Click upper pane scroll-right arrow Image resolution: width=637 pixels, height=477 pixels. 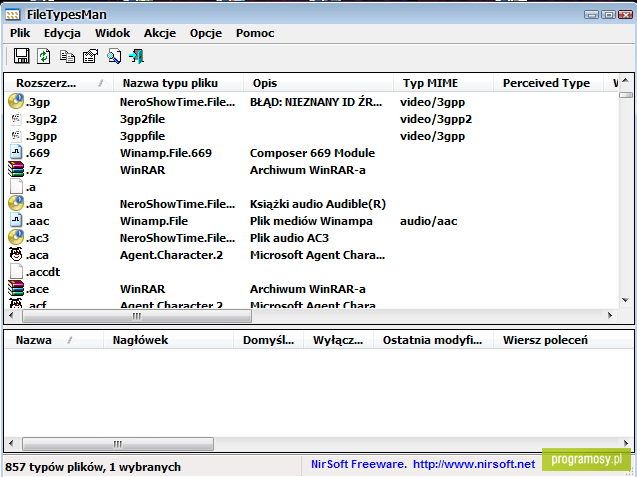(610, 315)
